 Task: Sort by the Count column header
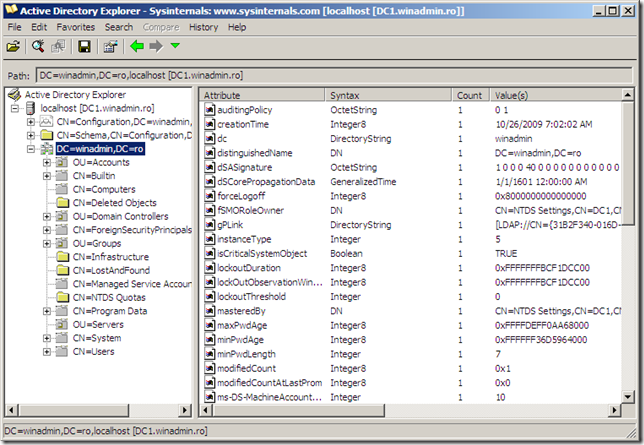coord(471,95)
